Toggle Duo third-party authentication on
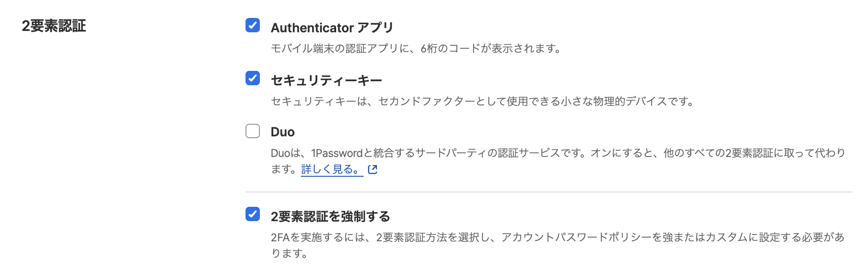The width and height of the screenshot is (868, 279). click(x=253, y=131)
